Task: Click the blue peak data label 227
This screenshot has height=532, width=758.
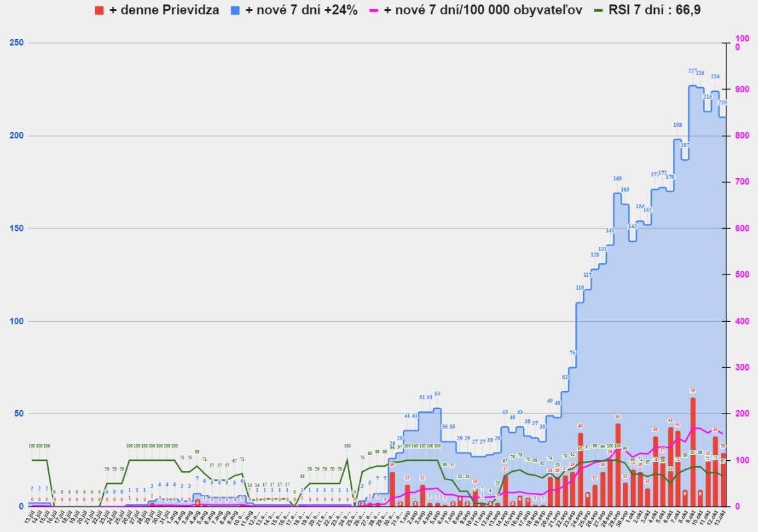Action: (693, 71)
